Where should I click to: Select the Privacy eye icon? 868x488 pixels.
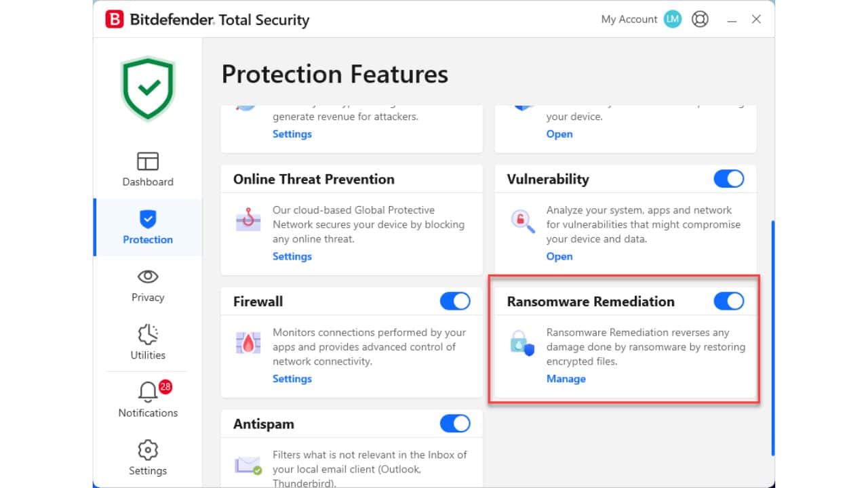[147, 277]
